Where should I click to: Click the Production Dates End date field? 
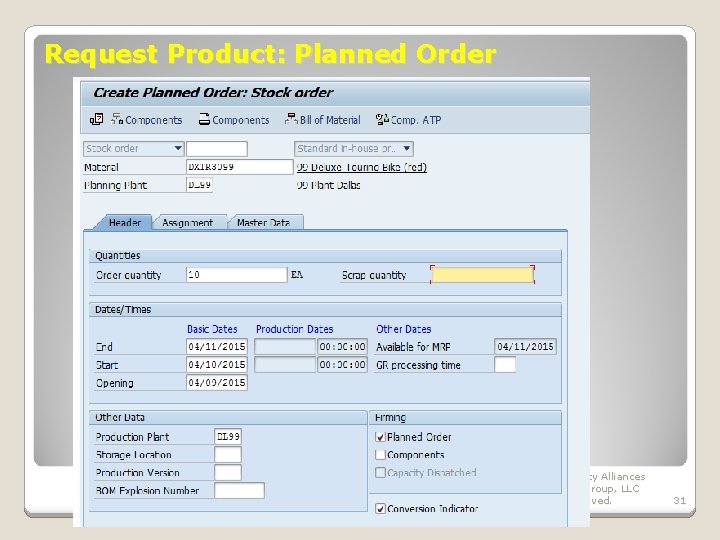(x=285, y=347)
